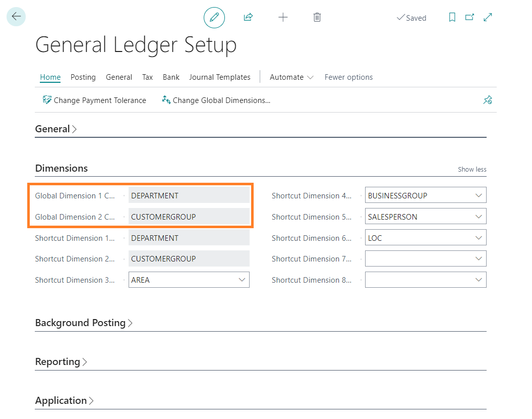Click the Delete (trash) icon
Image resolution: width=532 pixels, height=419 pixels.
pos(317,17)
